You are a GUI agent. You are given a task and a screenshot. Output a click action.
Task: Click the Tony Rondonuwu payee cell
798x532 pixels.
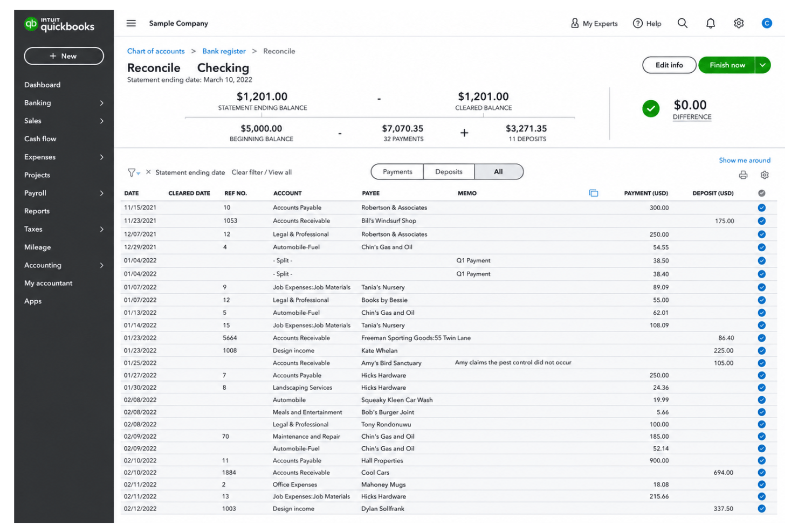pos(386,425)
